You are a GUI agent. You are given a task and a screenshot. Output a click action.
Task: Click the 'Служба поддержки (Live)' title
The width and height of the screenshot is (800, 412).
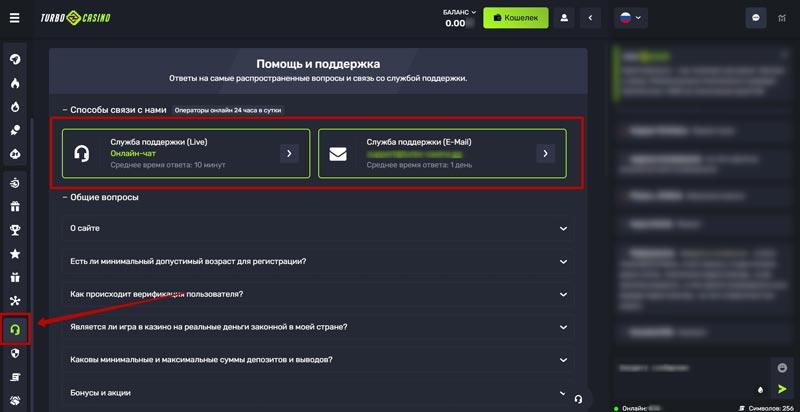pyautogui.click(x=159, y=142)
